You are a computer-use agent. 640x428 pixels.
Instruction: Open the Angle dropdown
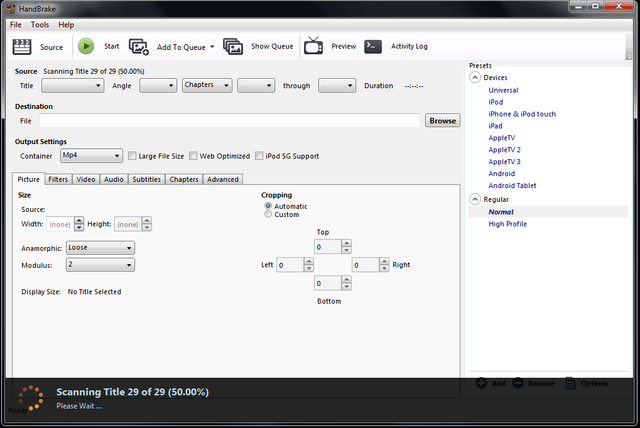158,86
